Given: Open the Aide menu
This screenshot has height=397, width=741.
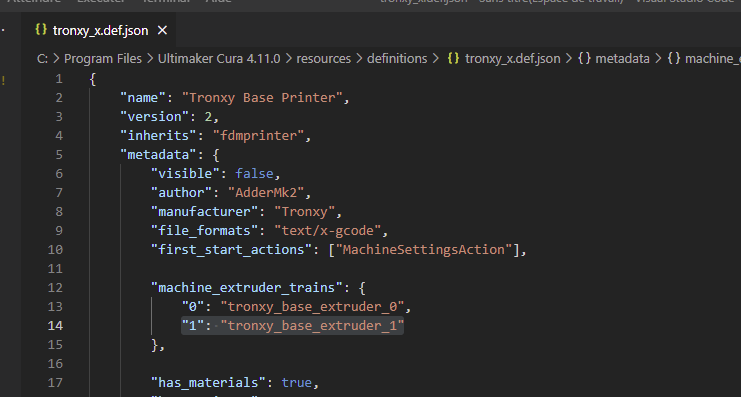Looking at the screenshot, I should pyautogui.click(x=218, y=1).
